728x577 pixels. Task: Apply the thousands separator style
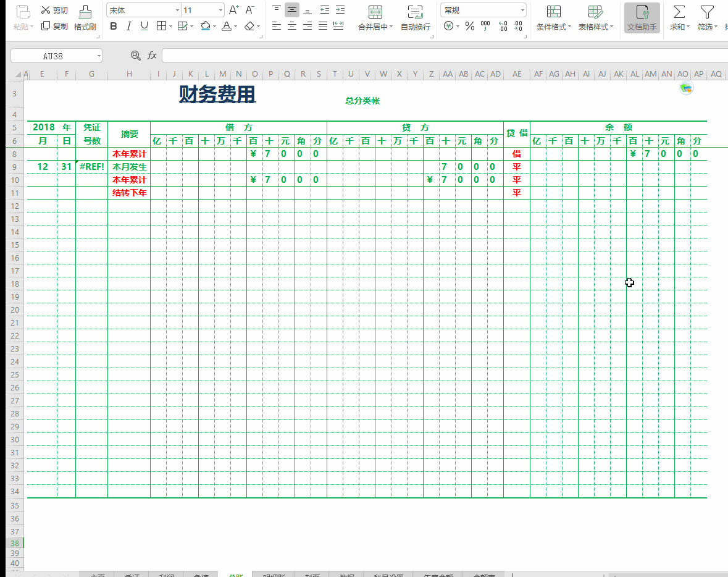(486, 26)
